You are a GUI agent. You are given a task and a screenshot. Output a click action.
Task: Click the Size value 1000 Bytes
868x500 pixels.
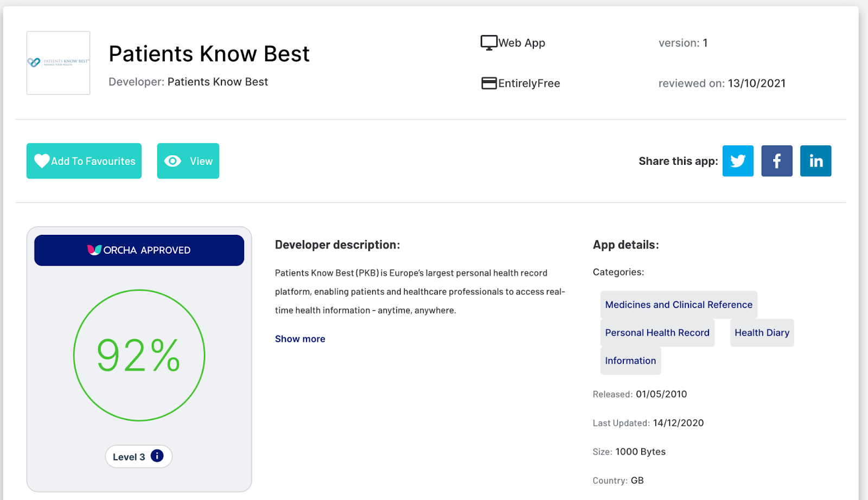tap(640, 452)
